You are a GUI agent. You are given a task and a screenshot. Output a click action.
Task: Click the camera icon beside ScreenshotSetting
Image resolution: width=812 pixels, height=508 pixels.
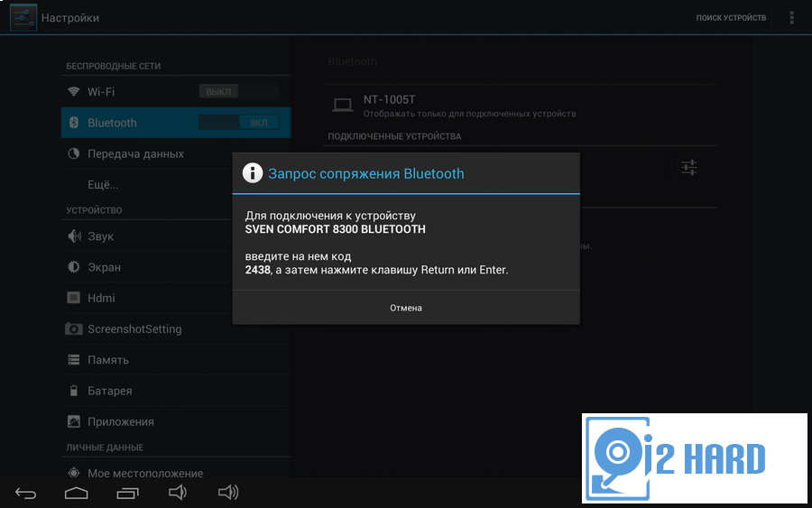(74, 328)
